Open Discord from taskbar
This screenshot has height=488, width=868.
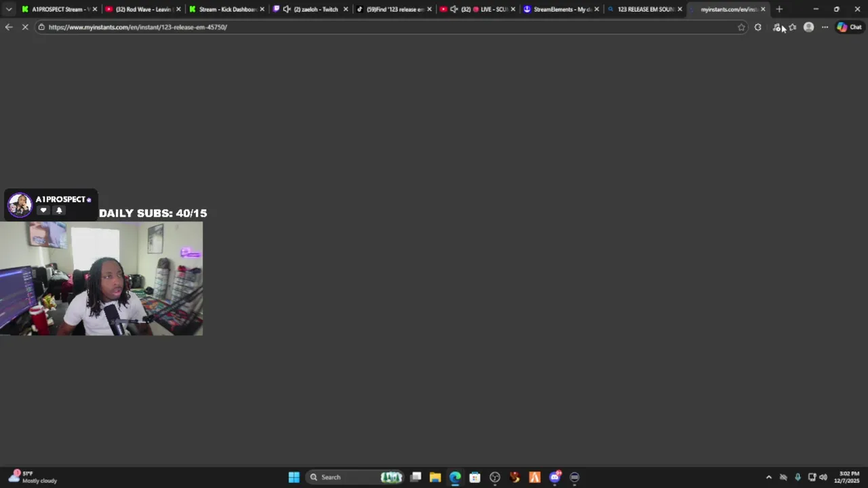tap(555, 477)
